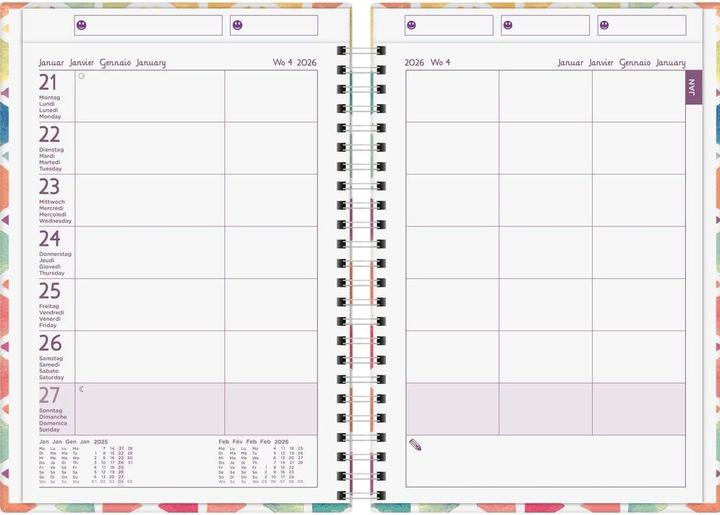Click the day number 23
Image resolution: width=720 pixels, height=515 pixels.
point(49,187)
